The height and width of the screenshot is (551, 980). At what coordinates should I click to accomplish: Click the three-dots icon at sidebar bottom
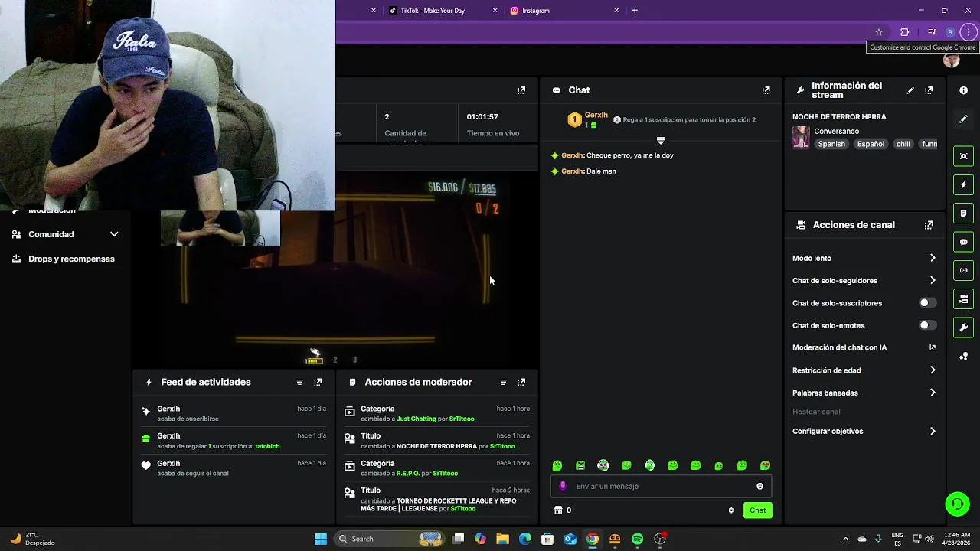[963, 356]
